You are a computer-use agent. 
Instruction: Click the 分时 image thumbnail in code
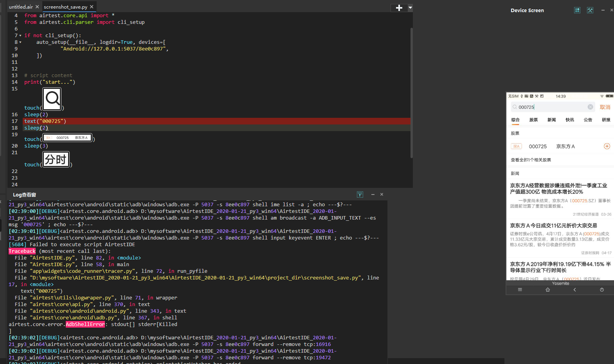pyautogui.click(x=56, y=159)
